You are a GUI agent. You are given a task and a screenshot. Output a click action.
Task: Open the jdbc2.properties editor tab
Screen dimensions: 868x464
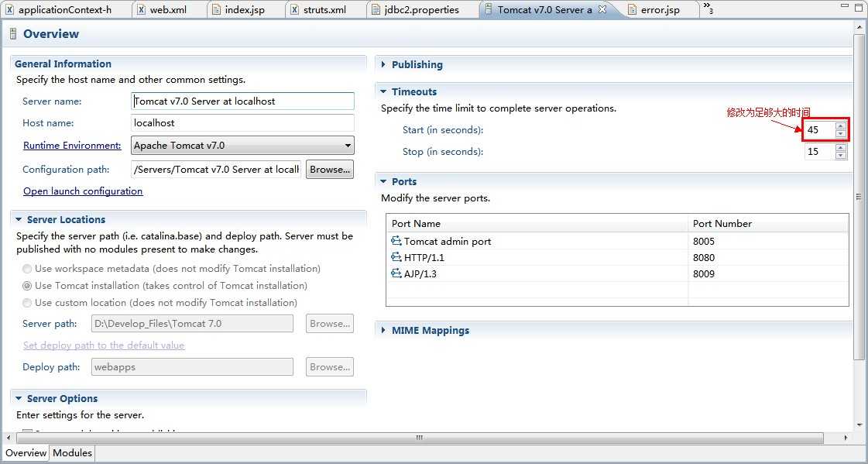pyautogui.click(x=421, y=9)
